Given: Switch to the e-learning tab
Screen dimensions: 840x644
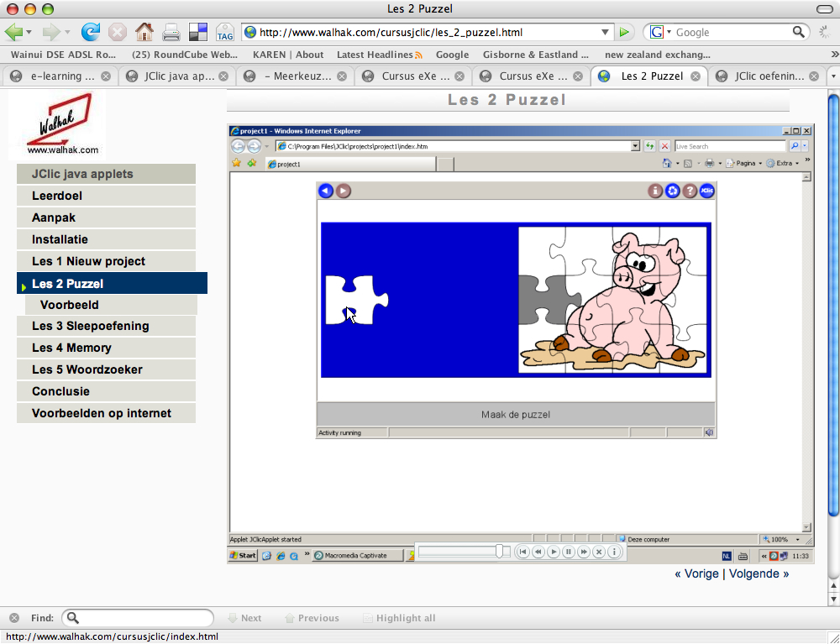Looking at the screenshot, I should pyautogui.click(x=60, y=76).
